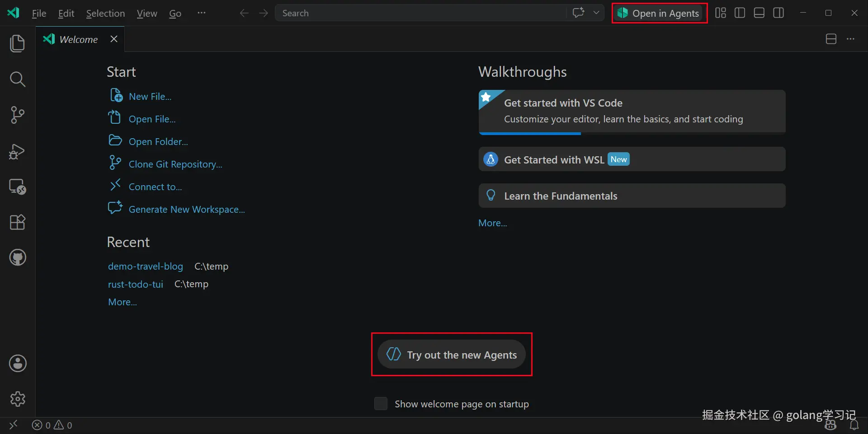Viewport: 868px width, 434px height.
Task: Toggle the bottom panel
Action: (x=759, y=13)
